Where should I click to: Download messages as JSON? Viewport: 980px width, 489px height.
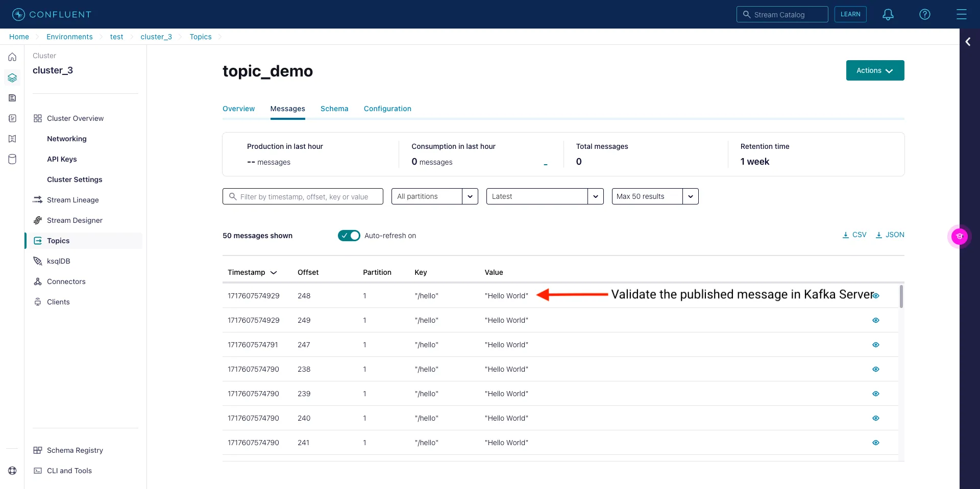(x=890, y=235)
